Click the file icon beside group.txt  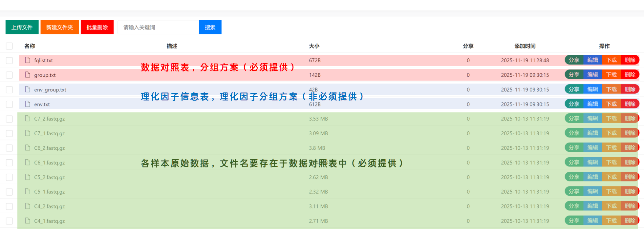click(x=28, y=75)
